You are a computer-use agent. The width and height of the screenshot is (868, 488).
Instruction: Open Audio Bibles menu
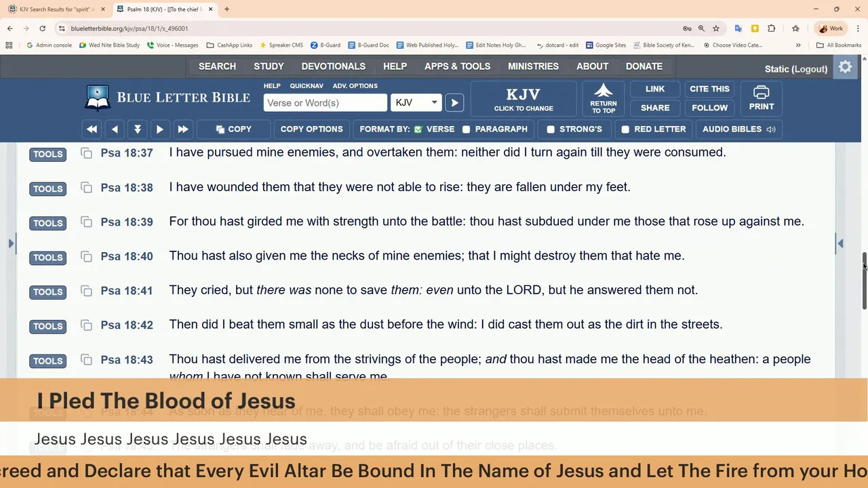[x=739, y=129]
